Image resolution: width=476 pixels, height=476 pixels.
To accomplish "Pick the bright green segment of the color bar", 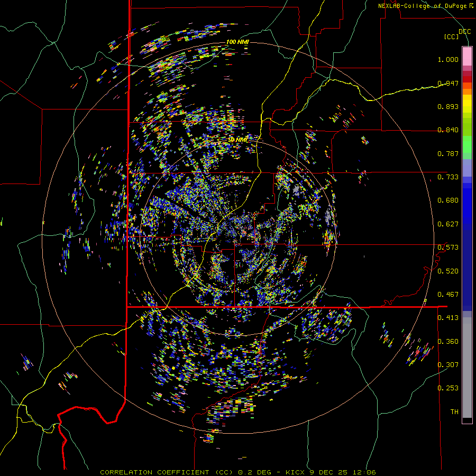I will click(x=467, y=144).
